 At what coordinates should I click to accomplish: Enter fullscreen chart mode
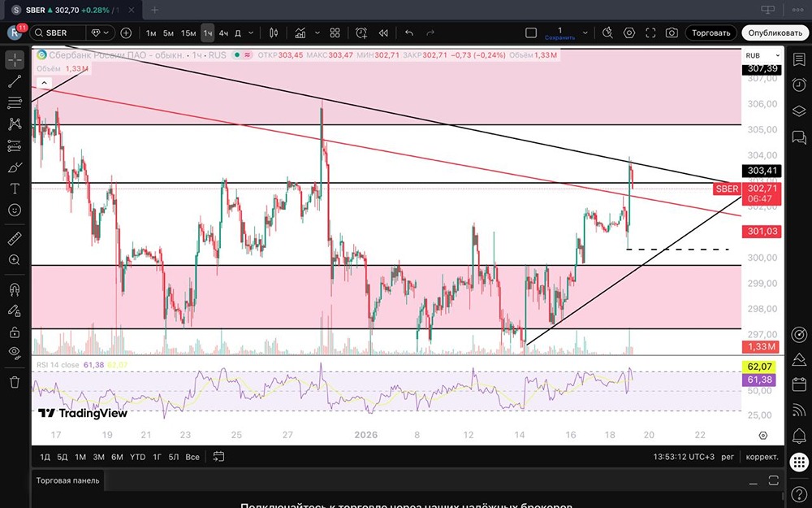pyautogui.click(x=650, y=33)
